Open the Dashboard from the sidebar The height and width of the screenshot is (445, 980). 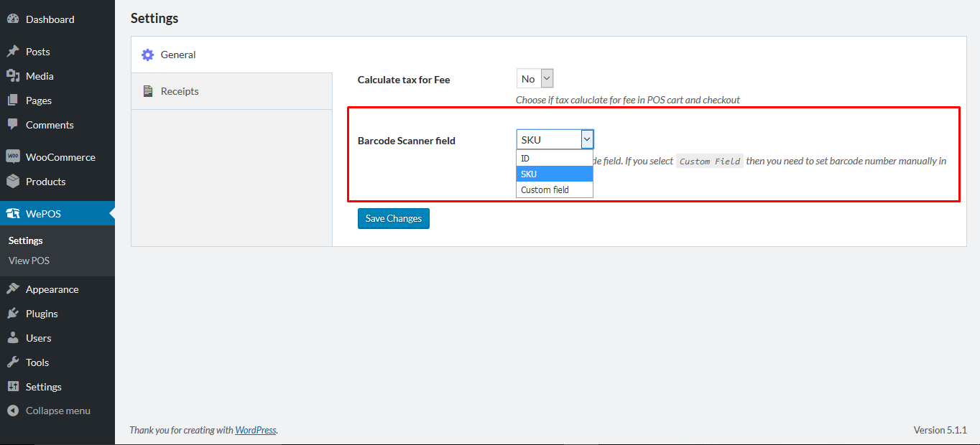click(47, 19)
